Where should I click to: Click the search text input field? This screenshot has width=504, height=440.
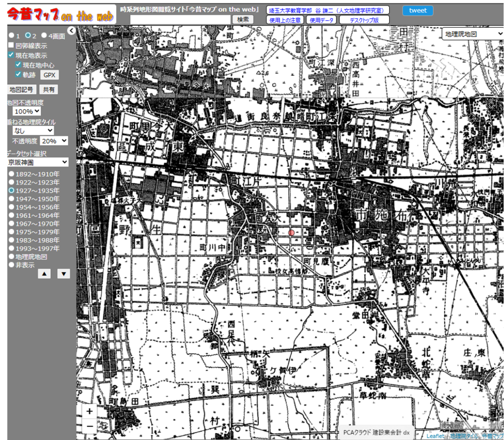(181, 19)
